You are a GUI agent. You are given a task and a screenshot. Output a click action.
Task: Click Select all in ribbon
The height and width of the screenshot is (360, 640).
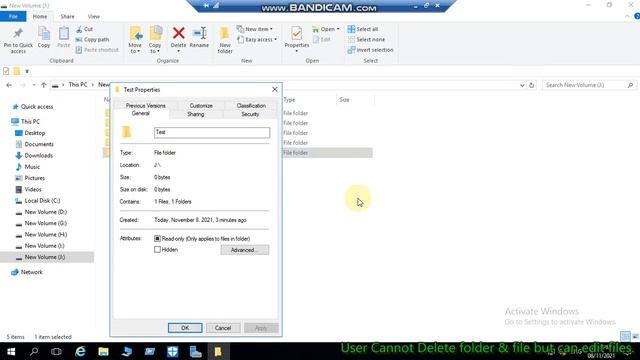(x=363, y=29)
